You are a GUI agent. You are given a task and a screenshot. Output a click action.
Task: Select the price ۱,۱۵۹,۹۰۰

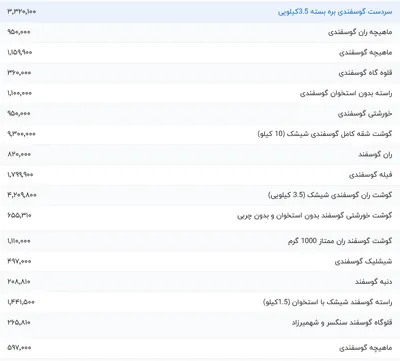pos(20,52)
